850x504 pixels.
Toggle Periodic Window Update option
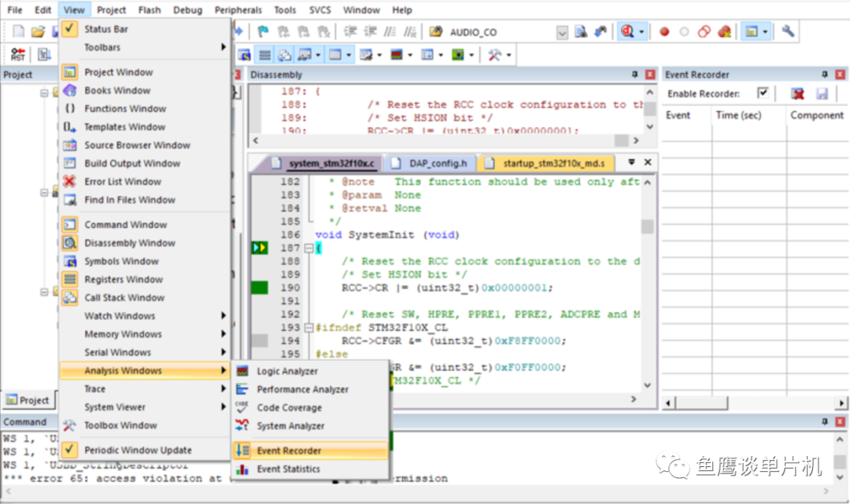[145, 450]
